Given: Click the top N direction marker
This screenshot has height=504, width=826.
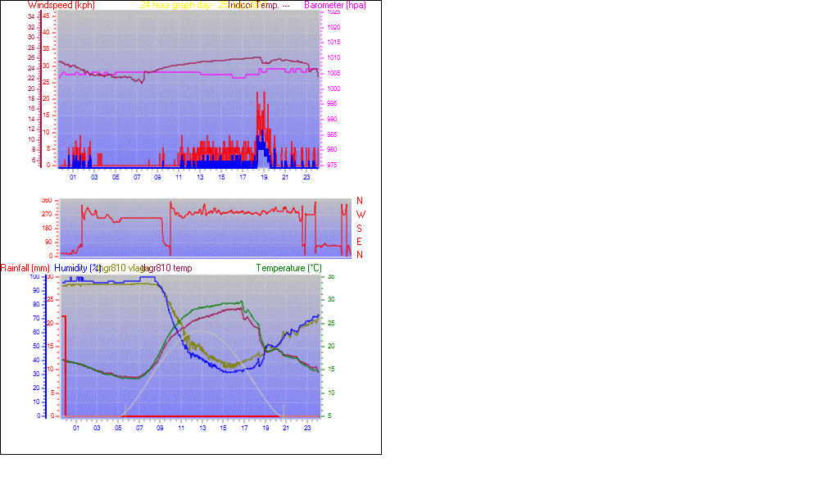Looking at the screenshot, I should tap(359, 202).
